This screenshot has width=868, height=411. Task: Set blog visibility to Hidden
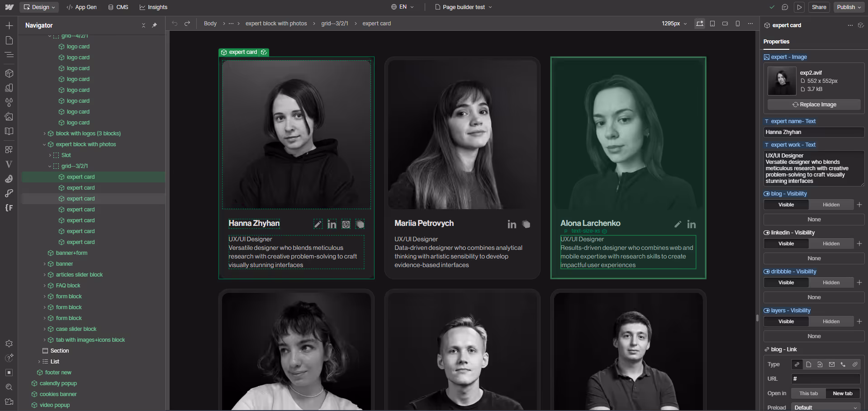point(831,205)
